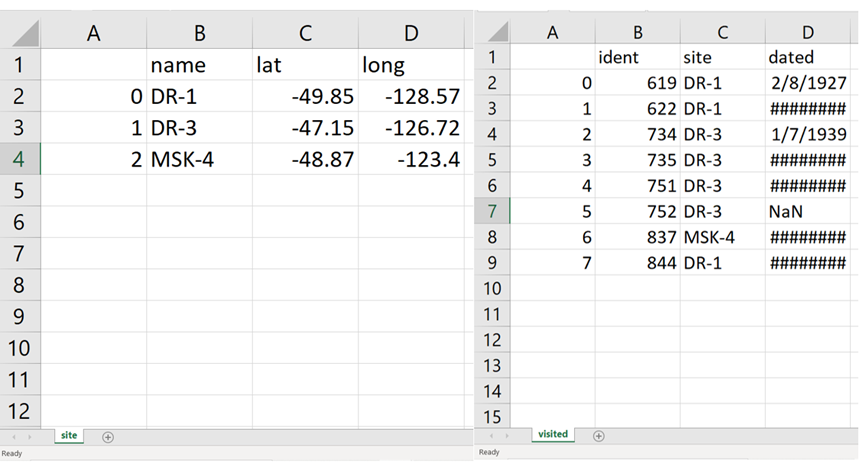
Task: Add new sheet next to visited tab
Action: [x=598, y=436]
